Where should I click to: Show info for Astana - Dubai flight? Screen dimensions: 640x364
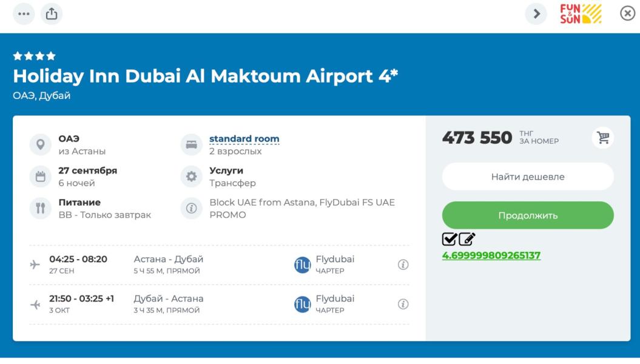click(403, 265)
